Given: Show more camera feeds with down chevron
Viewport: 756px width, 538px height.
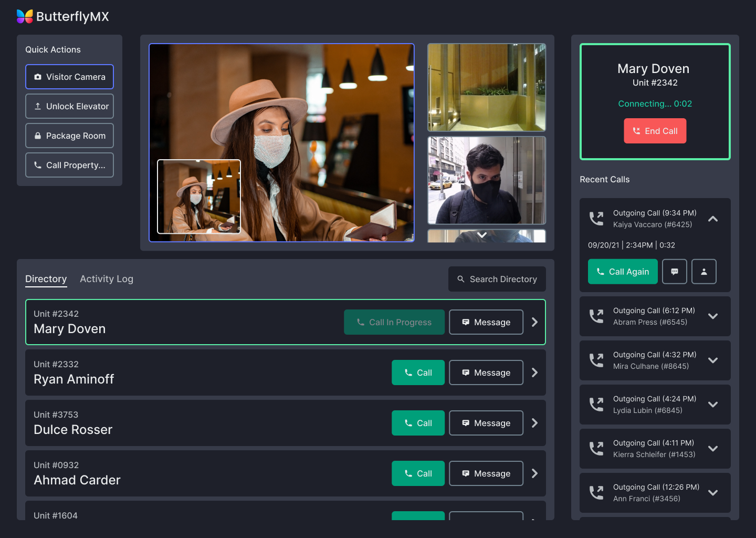Looking at the screenshot, I should (482, 235).
